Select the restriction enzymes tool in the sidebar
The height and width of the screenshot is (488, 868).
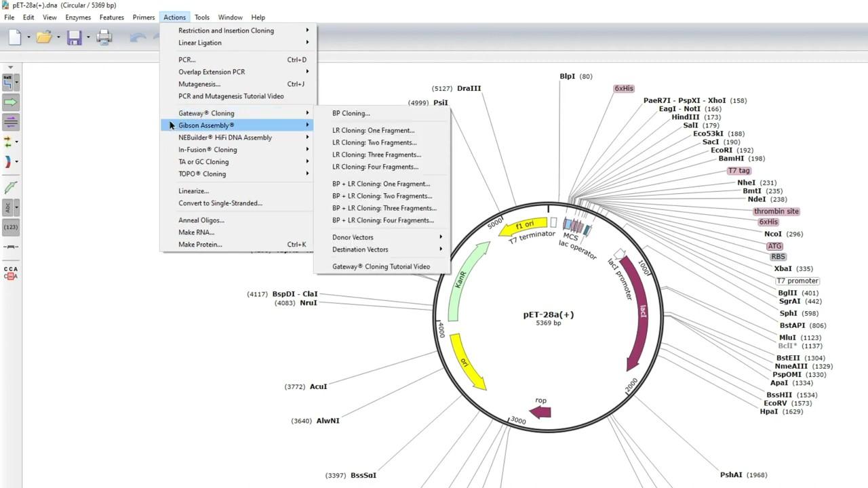coord(9,83)
